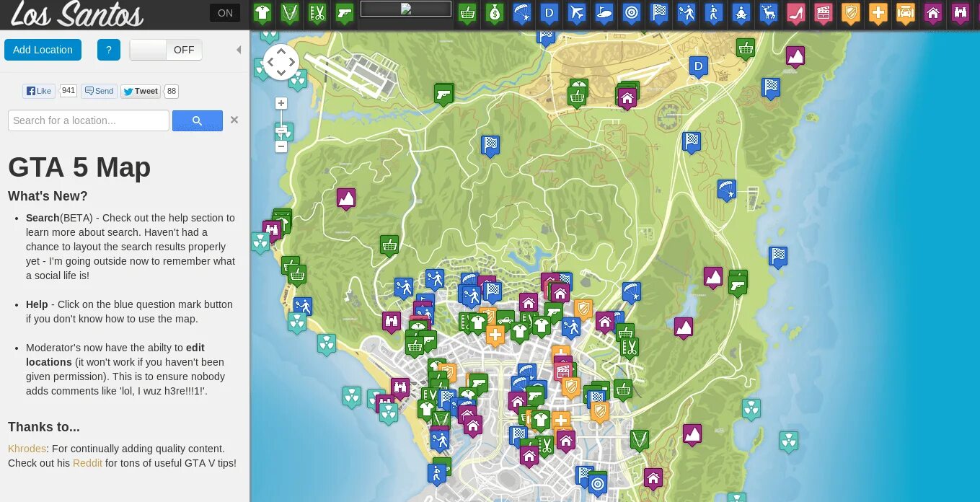Toggle the checkered race flag filter in toolbar
This screenshot has height=502, width=980.
pos(659,13)
